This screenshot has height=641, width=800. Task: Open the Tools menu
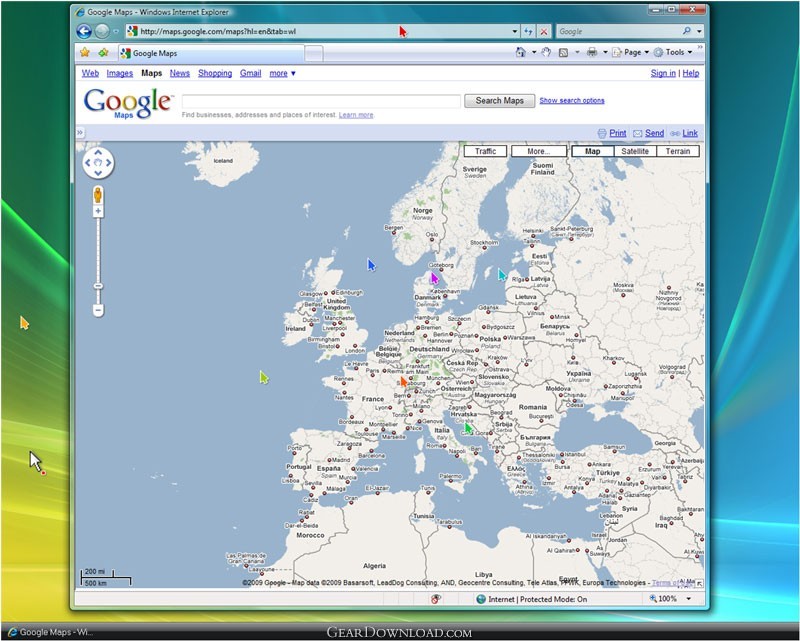coord(673,52)
